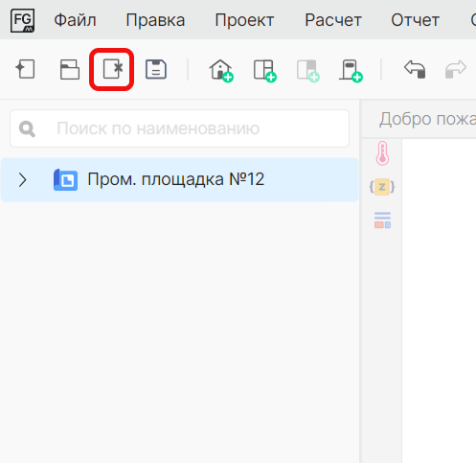
Task: Open the colored blocks layout icon
Action: pos(382,220)
